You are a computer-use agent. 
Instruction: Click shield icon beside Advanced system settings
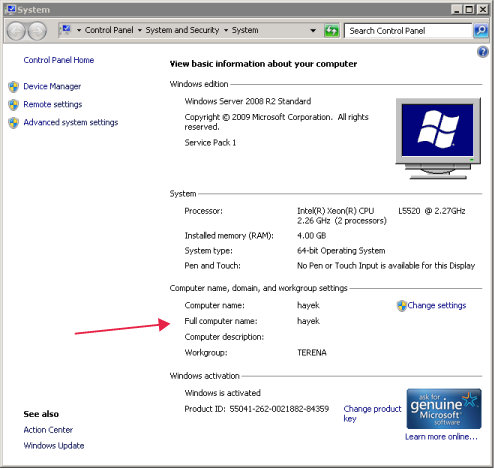coord(14,123)
